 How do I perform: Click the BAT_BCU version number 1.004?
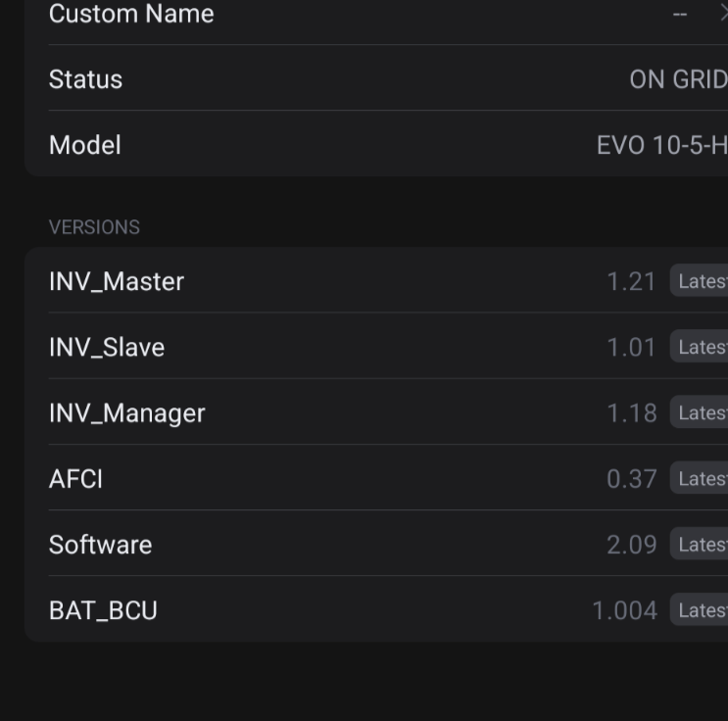coord(625,610)
